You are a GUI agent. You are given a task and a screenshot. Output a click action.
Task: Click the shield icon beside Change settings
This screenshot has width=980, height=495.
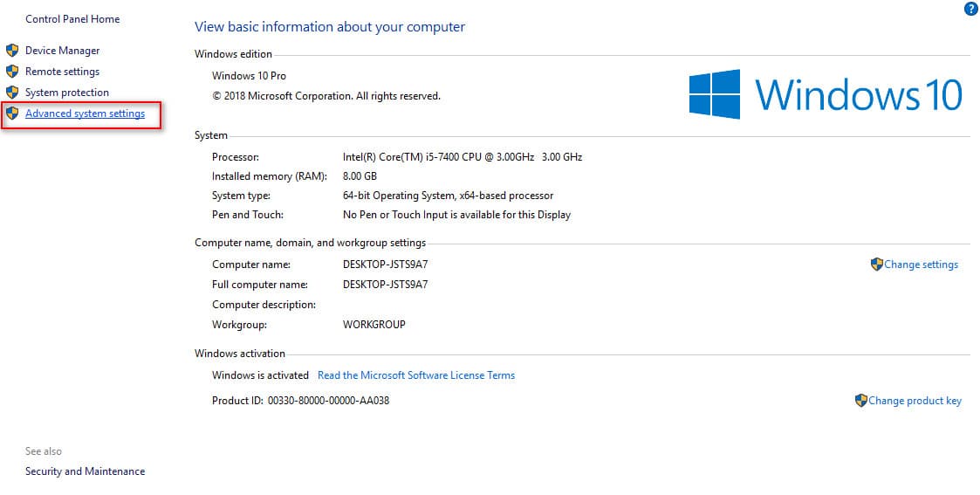click(876, 265)
